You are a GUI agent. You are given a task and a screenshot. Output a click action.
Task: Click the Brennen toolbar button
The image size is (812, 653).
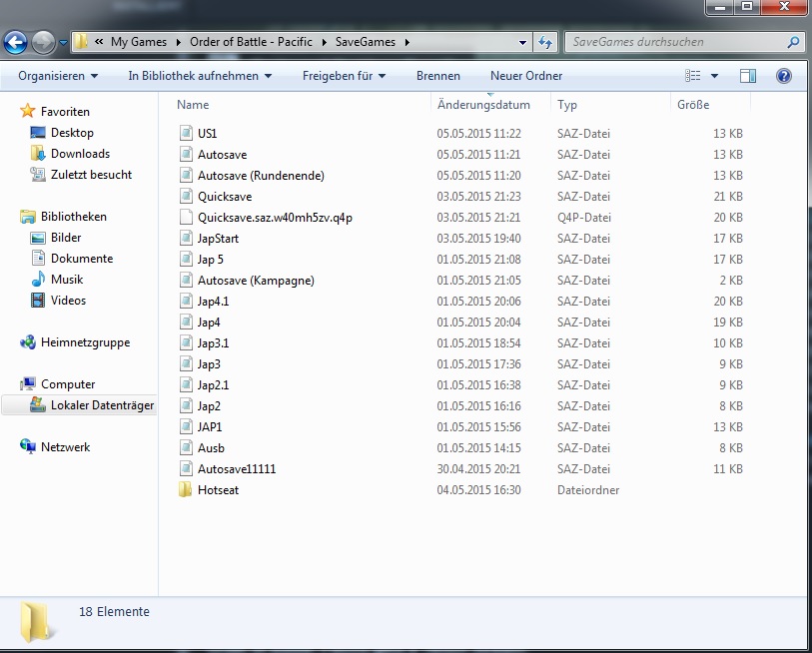pyautogui.click(x=438, y=76)
